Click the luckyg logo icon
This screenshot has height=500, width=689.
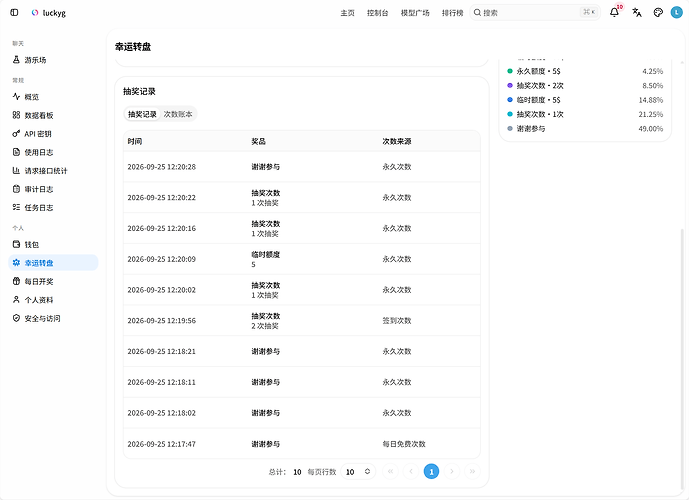(35, 13)
